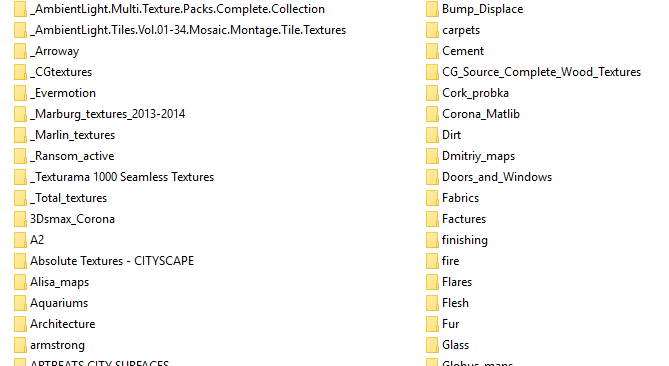The height and width of the screenshot is (366, 669).
Task: Select the Flesh folder name
Action: click(456, 303)
